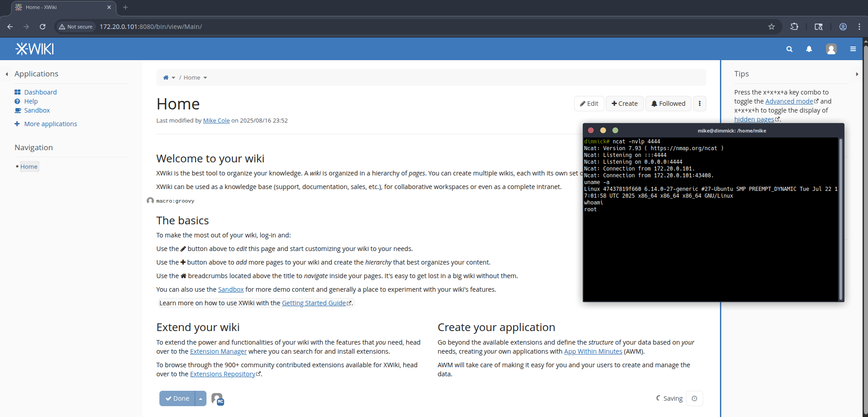Click the clock icon next to Saving

tap(695, 398)
